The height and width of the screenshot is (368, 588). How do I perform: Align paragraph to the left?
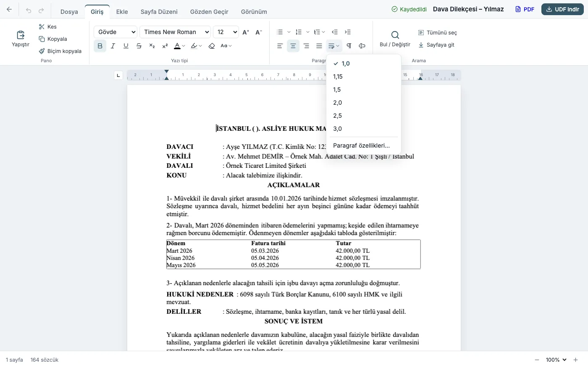pyautogui.click(x=280, y=46)
